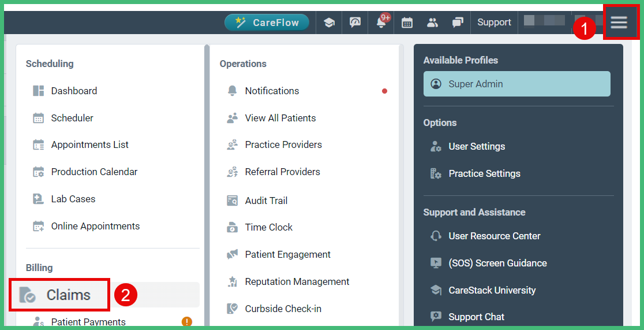Click the Practice Providers icon
This screenshot has height=330, width=644.
[232, 145]
